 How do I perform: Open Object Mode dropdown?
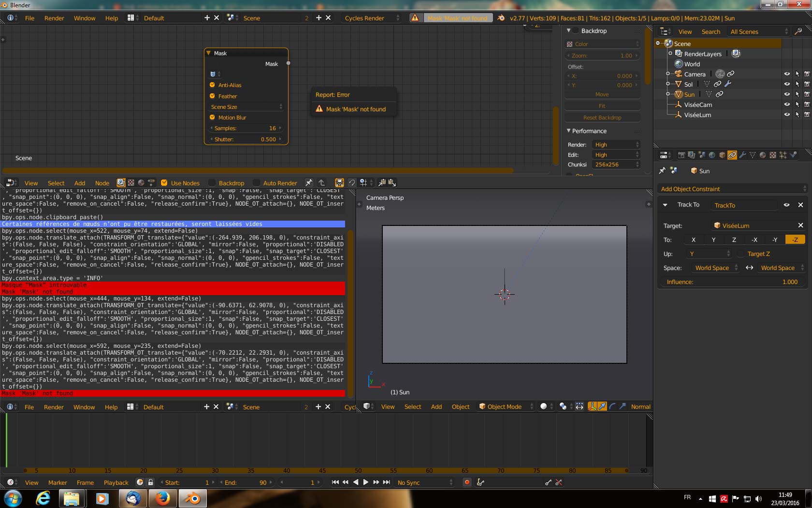[506, 406]
